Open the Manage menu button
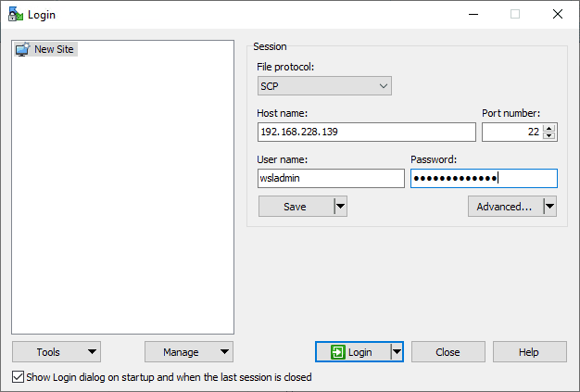580x392 pixels. [189, 352]
